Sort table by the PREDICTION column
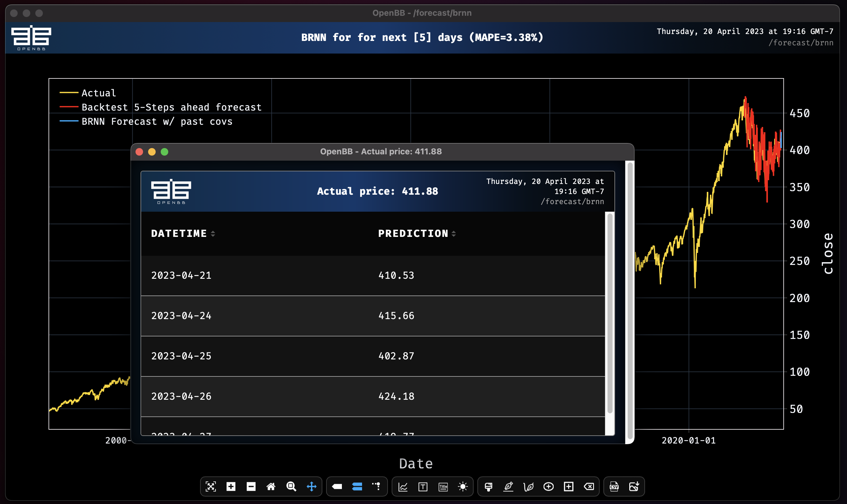 coord(417,233)
